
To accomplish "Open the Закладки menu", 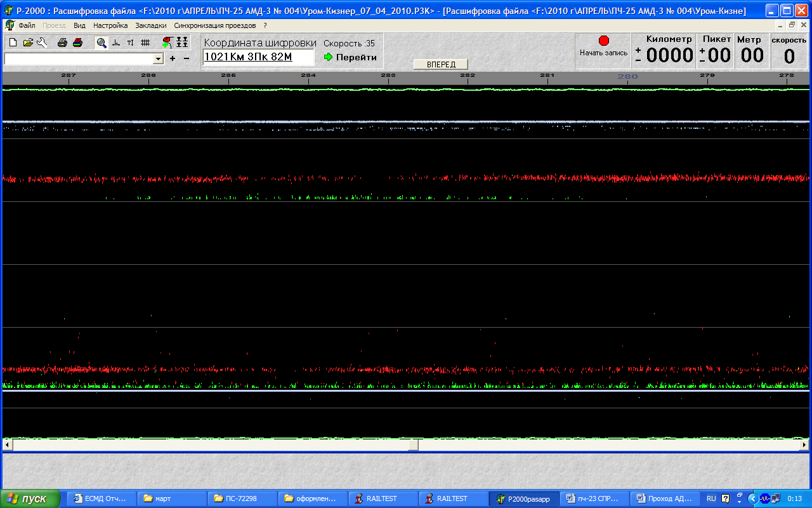I will pos(151,25).
